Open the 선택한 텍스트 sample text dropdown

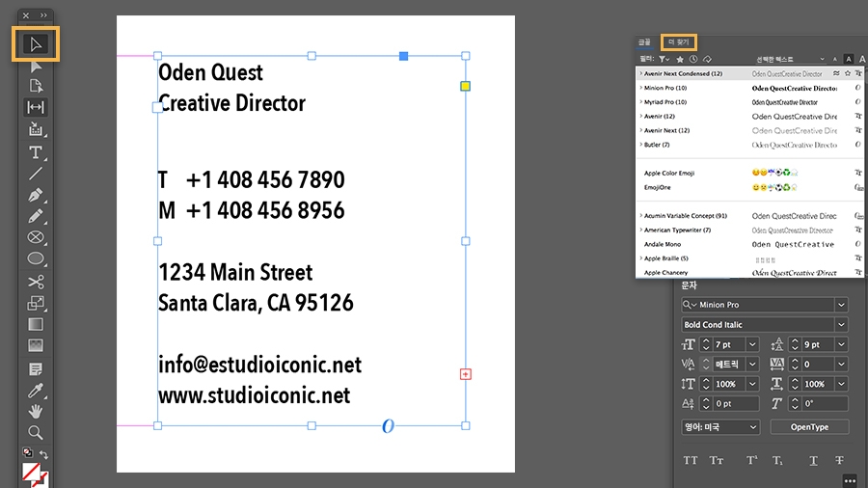(x=790, y=59)
